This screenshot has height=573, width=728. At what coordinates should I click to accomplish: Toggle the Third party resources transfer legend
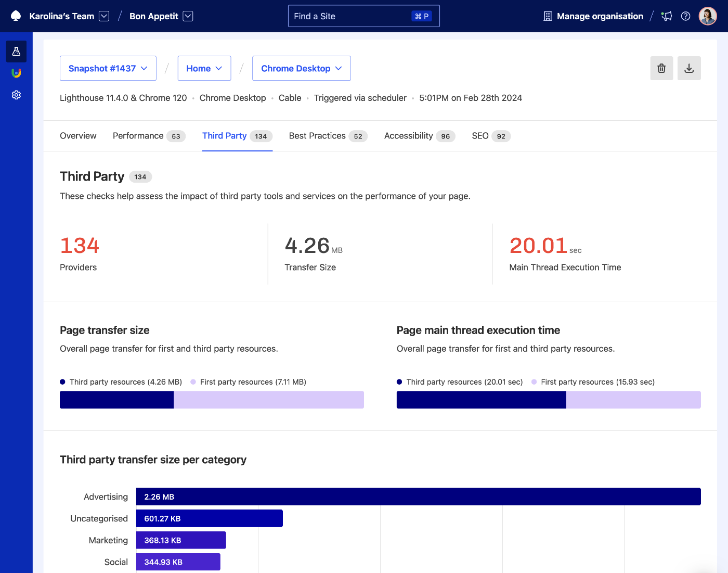121,381
